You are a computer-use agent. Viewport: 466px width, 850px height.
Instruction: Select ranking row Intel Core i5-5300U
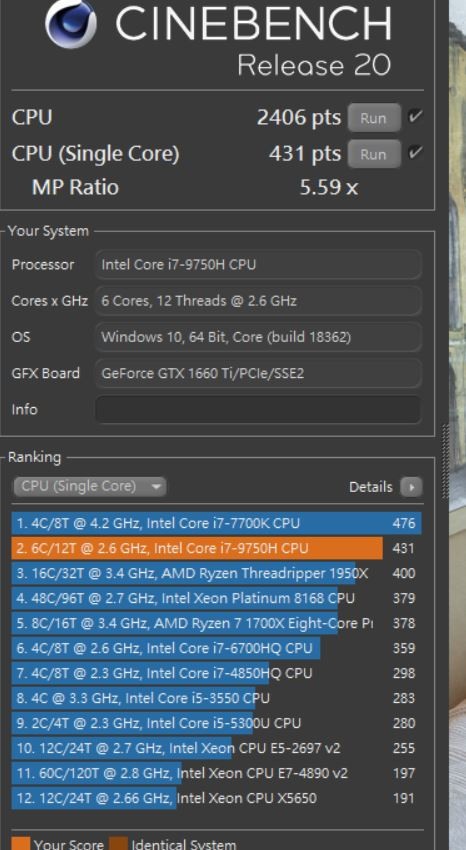(216, 723)
